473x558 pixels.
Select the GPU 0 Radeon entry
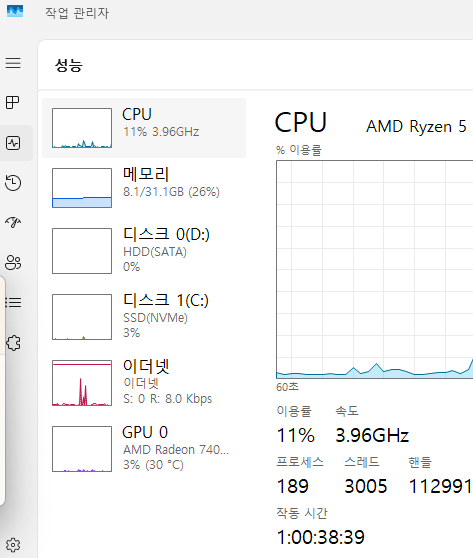click(x=144, y=449)
